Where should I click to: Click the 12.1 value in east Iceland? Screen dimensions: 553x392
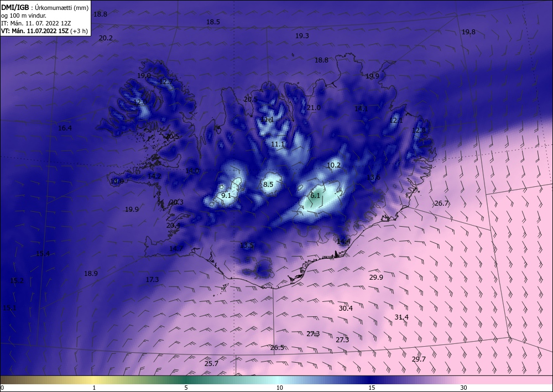coord(396,120)
